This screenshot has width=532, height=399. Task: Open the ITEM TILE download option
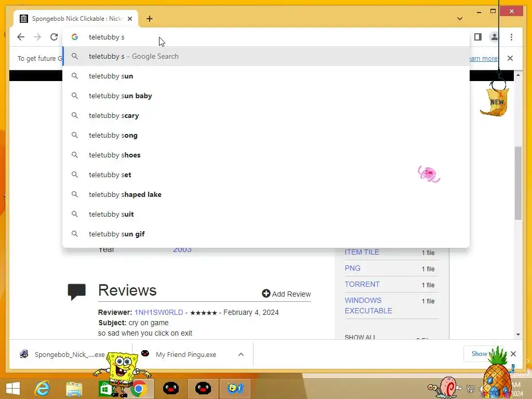click(x=362, y=252)
